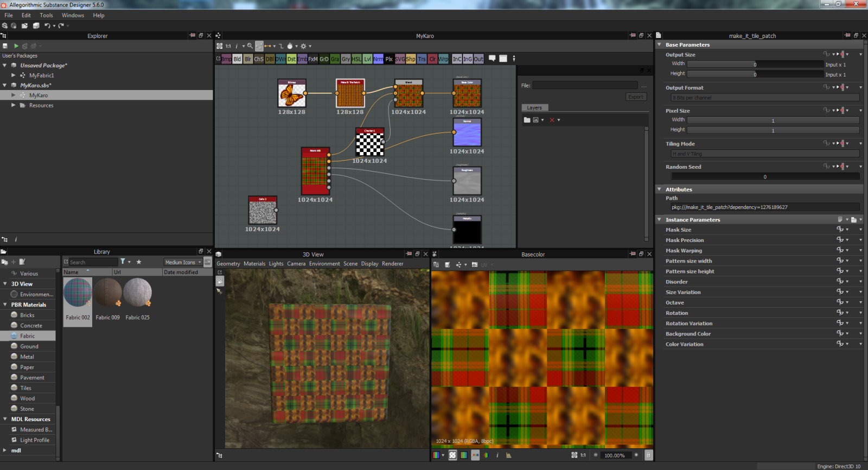Add a Transform (Trs) node from graph toolbar
Image resolution: width=868 pixels, height=470 pixels.
[x=422, y=59]
